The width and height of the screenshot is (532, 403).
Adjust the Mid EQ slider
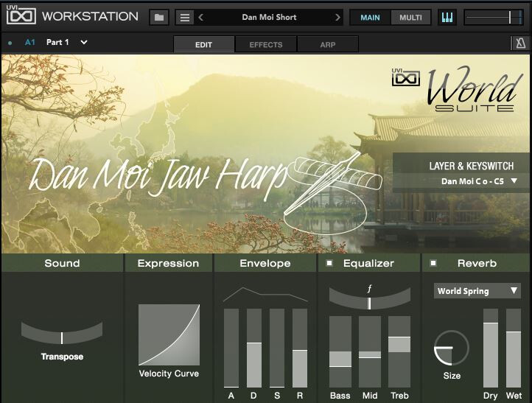(370, 351)
